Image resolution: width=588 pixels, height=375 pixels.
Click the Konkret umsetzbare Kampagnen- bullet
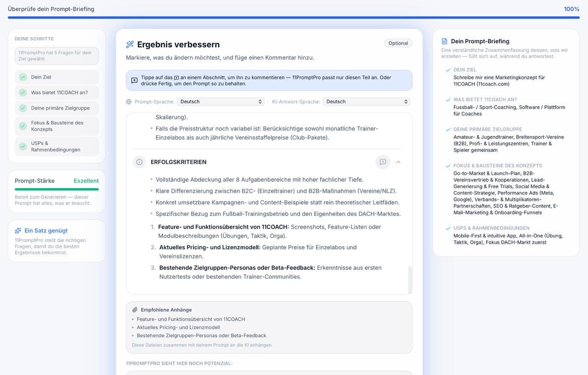277,202
